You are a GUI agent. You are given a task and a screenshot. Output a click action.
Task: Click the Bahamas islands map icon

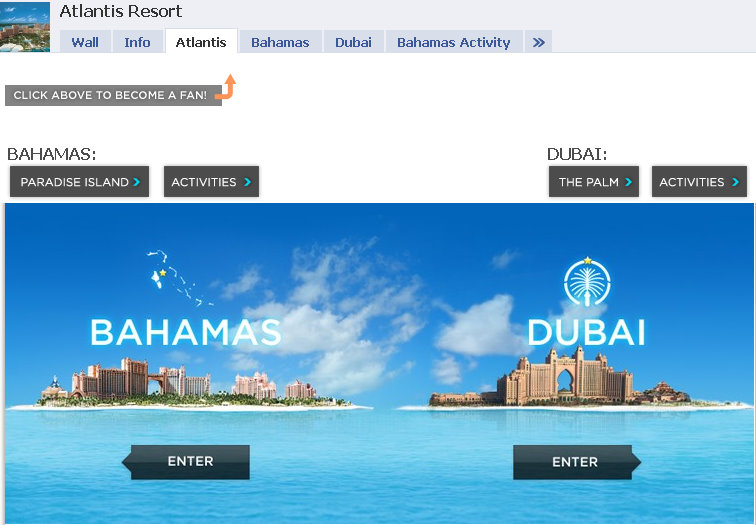(179, 278)
